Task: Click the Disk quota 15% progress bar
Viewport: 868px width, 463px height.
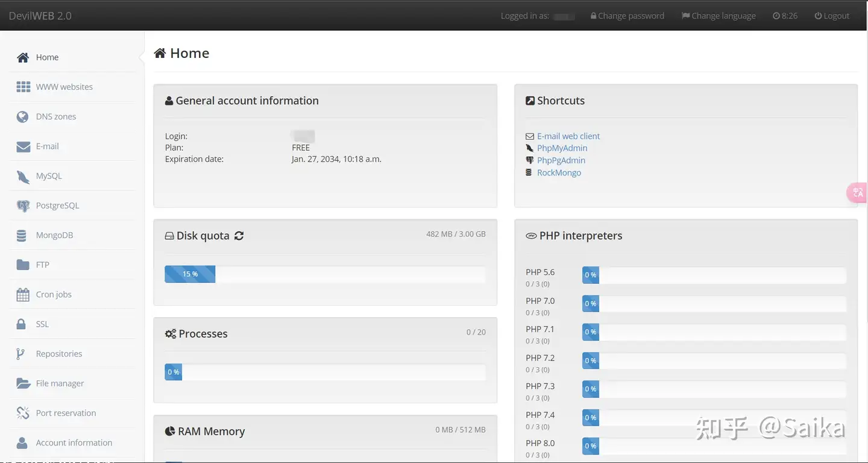Action: pos(190,274)
